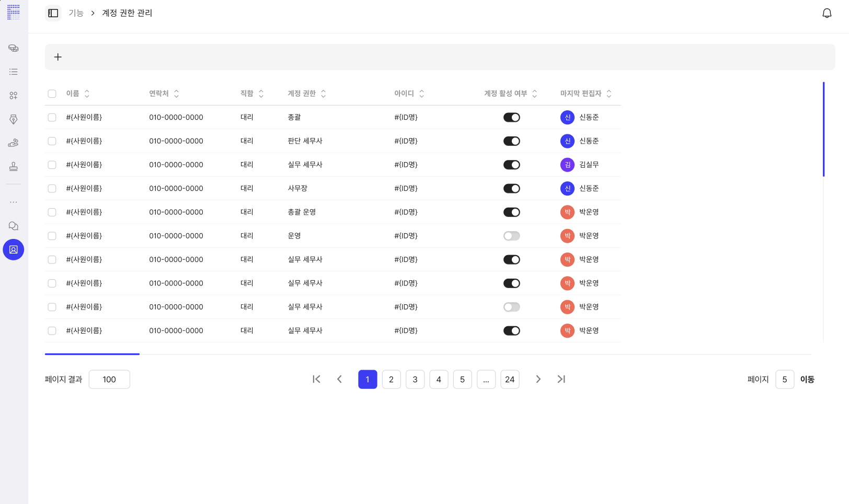Image resolution: width=849 pixels, height=504 pixels.
Task: Disable account toggle for 판단 세무사 row
Action: 511,141
